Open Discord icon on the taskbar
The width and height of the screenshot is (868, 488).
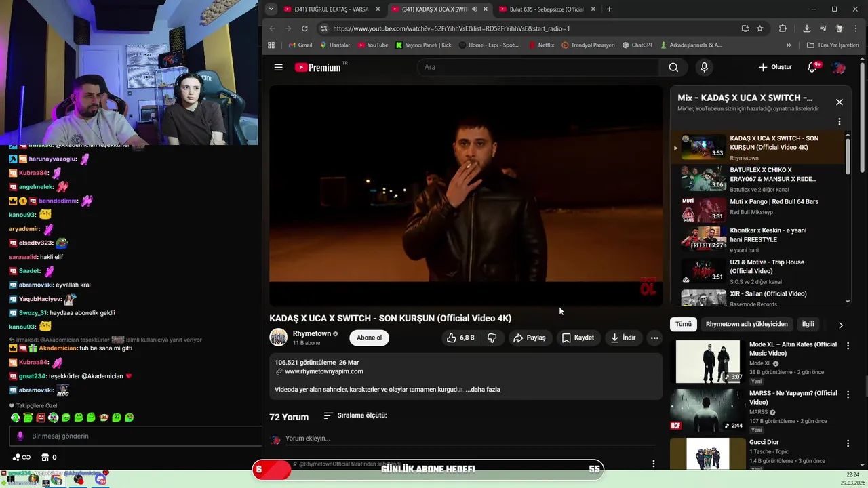[100, 480]
